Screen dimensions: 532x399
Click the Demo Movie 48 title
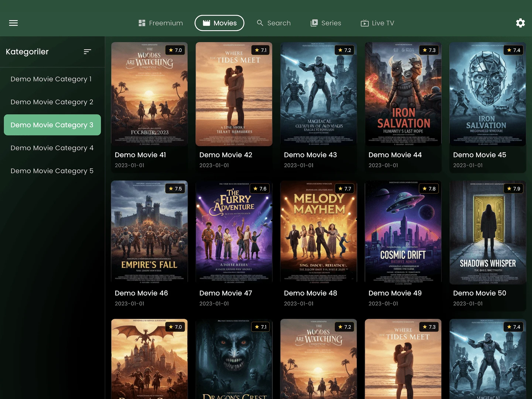point(310,293)
